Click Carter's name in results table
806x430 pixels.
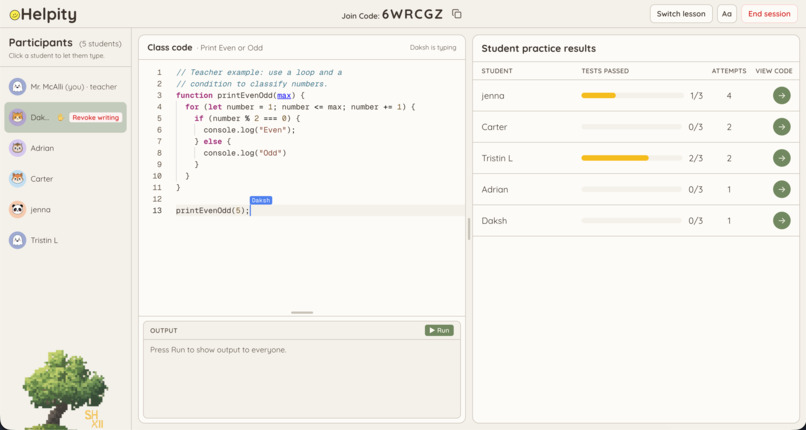[494, 127]
